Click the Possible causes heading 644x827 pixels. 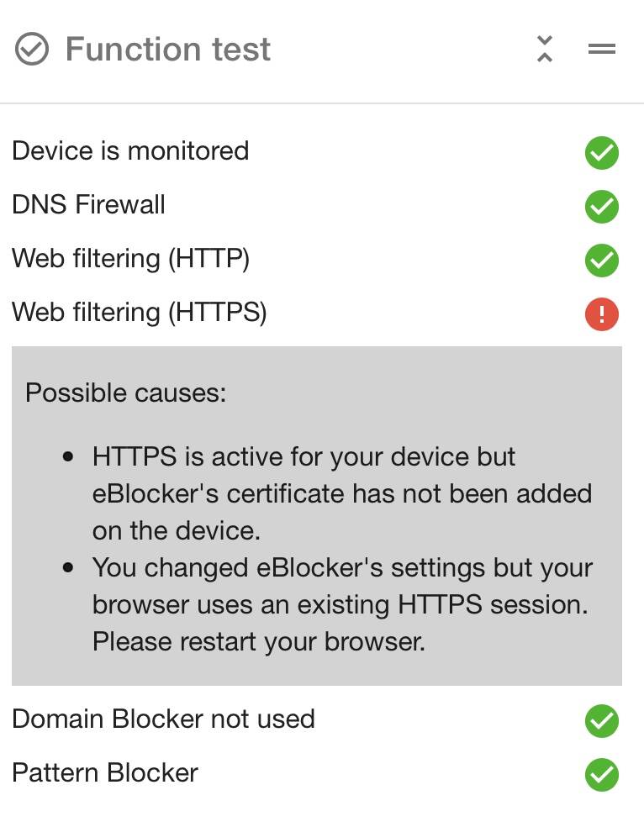click(126, 393)
